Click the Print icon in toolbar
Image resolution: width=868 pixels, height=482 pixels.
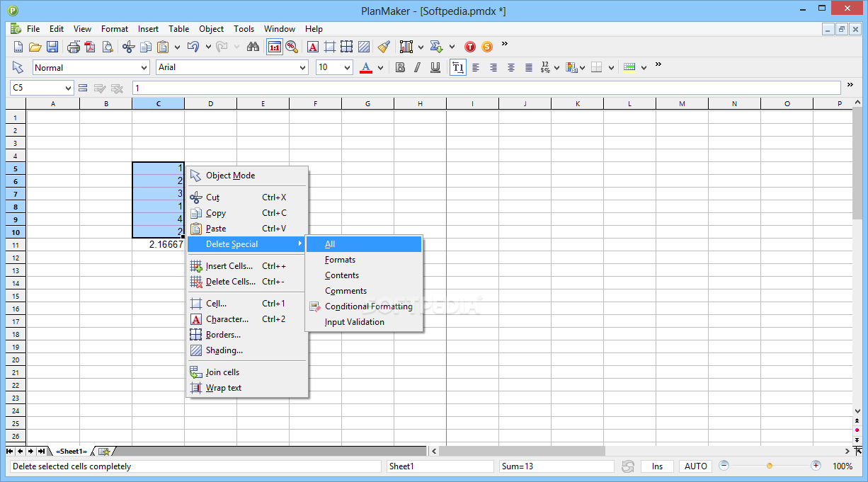click(x=73, y=47)
